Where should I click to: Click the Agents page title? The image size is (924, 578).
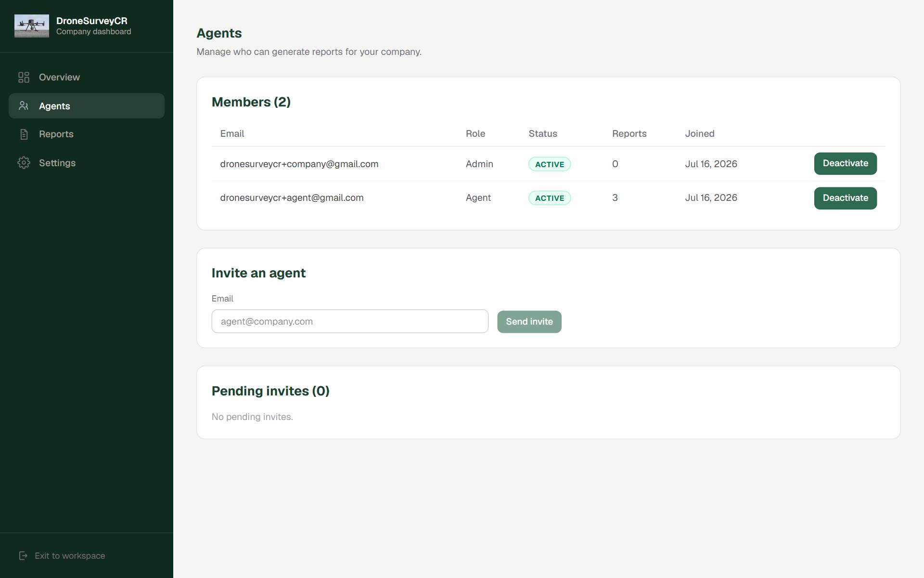[x=219, y=33]
